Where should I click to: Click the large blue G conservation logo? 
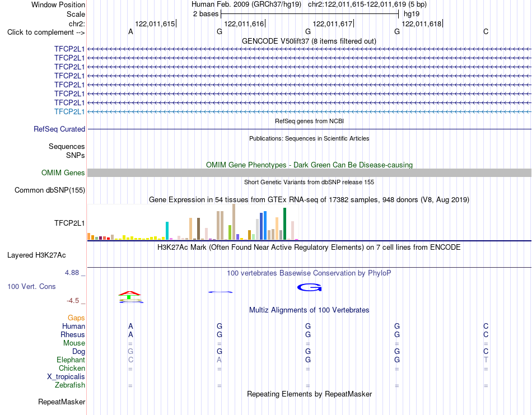(x=310, y=287)
